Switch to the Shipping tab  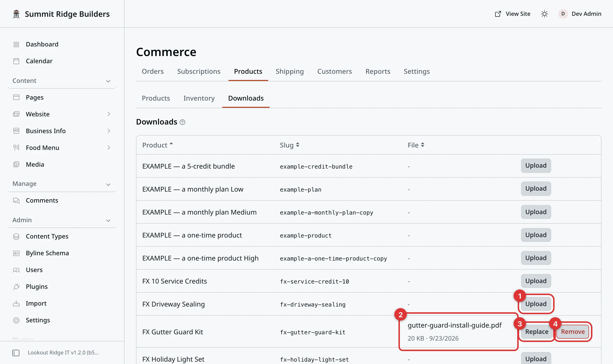point(289,71)
